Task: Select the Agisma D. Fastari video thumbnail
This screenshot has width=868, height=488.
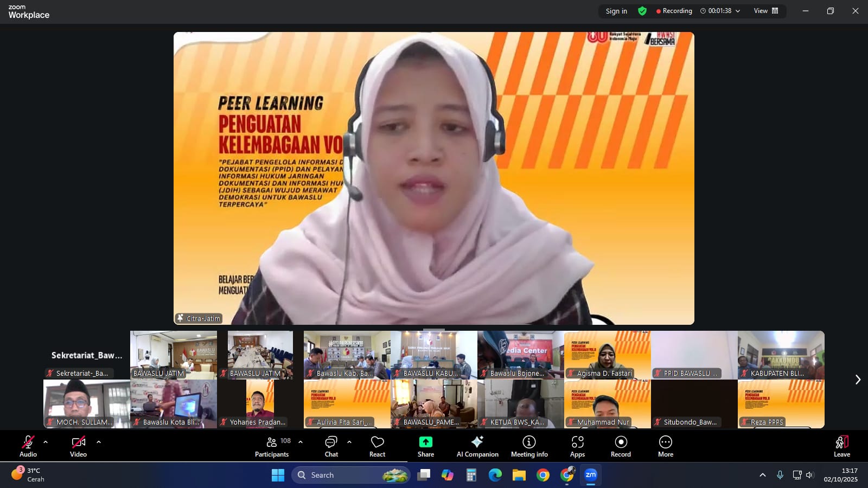Action: coord(607,355)
